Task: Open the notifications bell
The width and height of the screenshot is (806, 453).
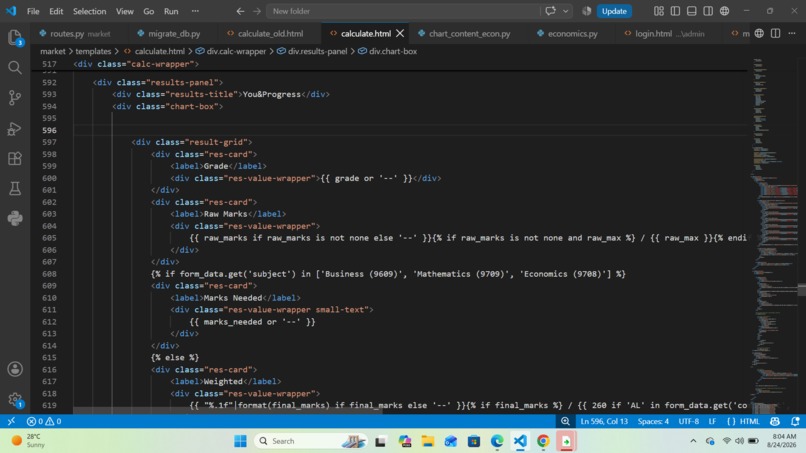Action: [795, 421]
